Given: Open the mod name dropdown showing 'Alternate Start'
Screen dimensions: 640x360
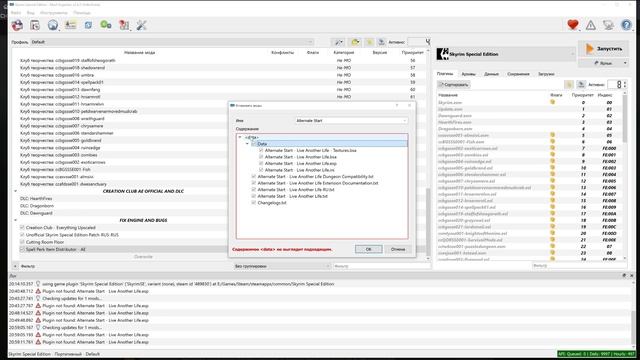Looking at the screenshot, I should coord(351,120).
